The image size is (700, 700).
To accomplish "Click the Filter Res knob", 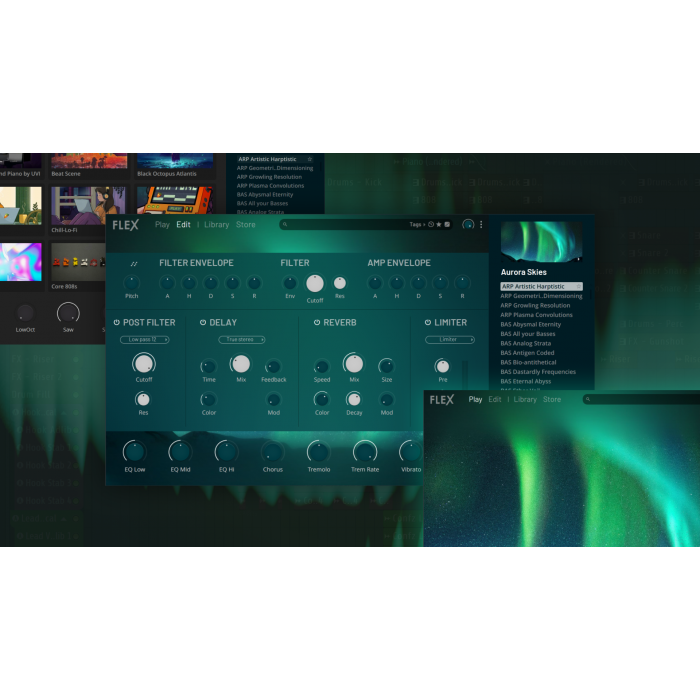I will pyautogui.click(x=340, y=283).
